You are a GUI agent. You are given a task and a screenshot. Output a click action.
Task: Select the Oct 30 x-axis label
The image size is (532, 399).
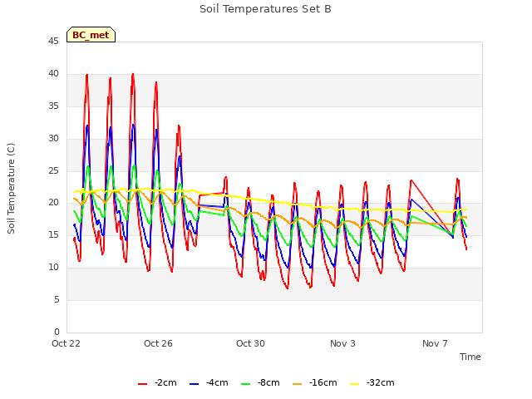pyautogui.click(x=250, y=343)
